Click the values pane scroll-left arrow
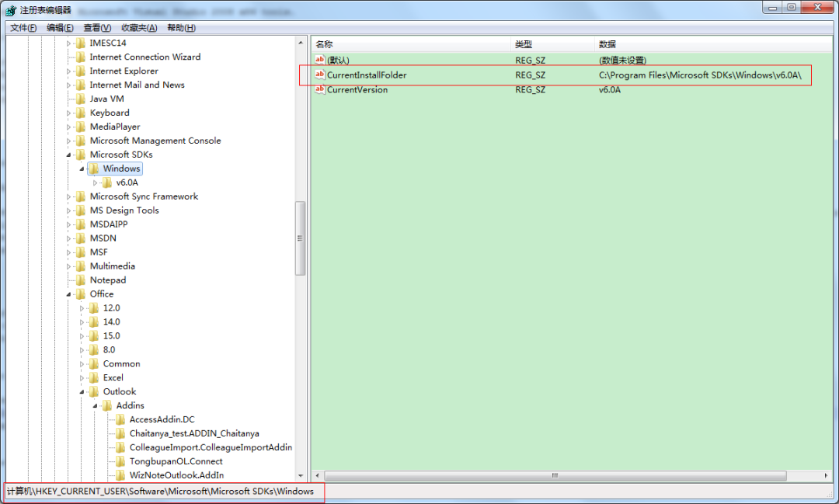 click(317, 475)
